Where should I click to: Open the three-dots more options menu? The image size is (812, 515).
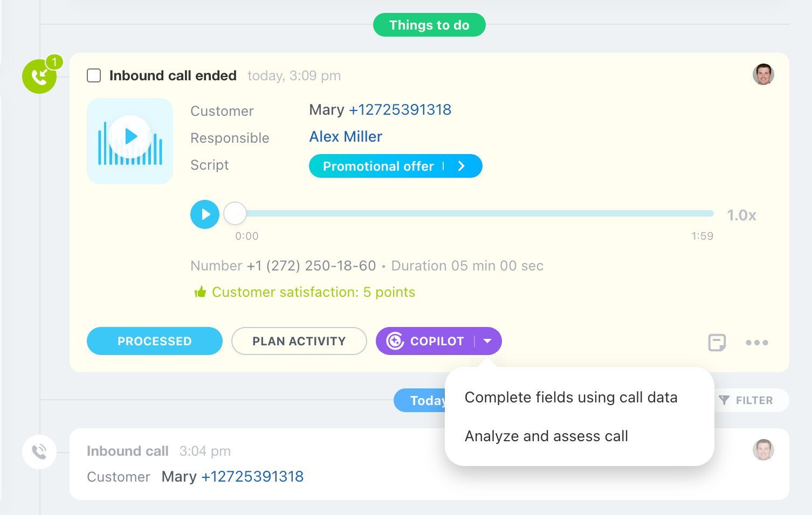pos(756,342)
